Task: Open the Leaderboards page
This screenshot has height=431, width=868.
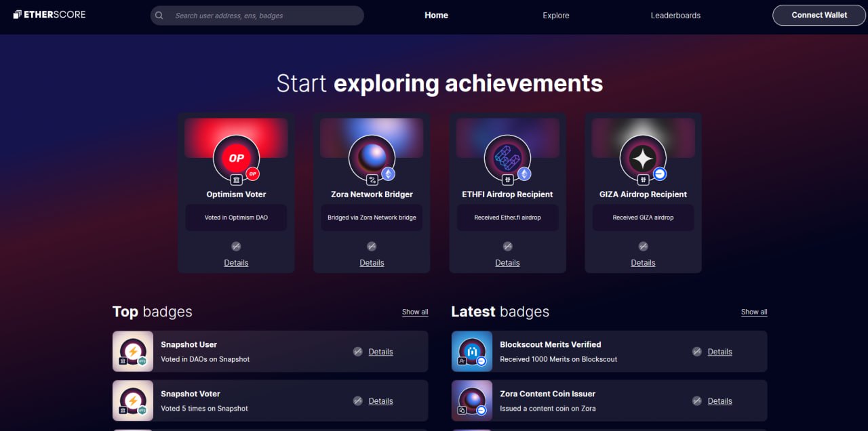Action: coord(675,15)
